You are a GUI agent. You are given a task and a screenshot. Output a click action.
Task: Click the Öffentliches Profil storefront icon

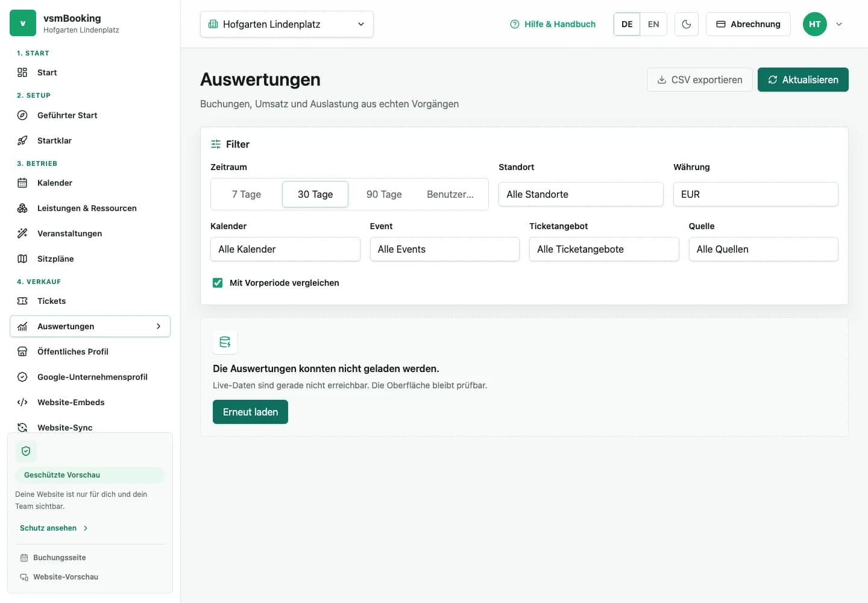click(22, 352)
